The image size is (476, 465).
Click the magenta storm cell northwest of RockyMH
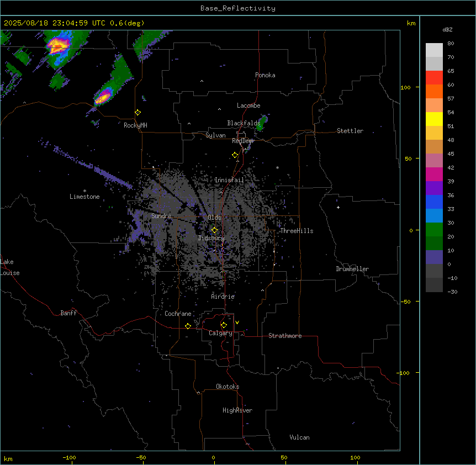coord(103,97)
